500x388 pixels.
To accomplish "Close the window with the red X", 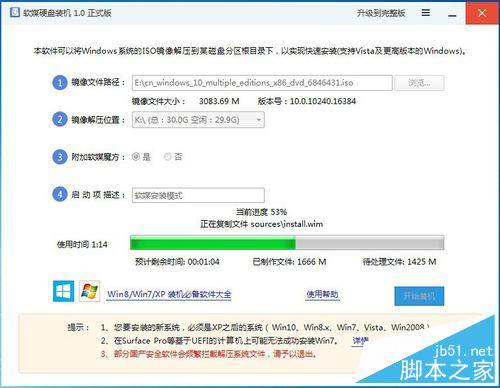I will point(482,13).
